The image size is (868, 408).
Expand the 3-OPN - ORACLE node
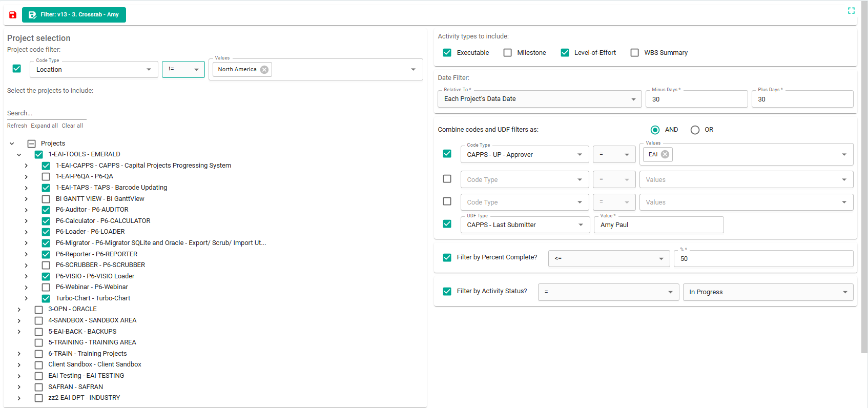[19, 310]
